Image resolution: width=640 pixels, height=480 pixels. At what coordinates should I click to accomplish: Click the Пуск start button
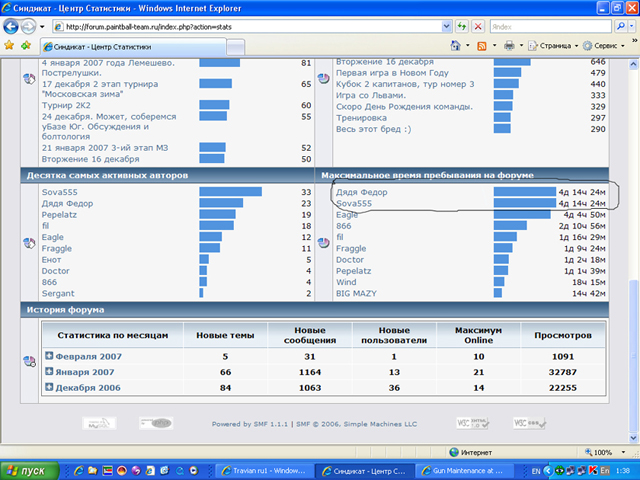click(x=28, y=469)
